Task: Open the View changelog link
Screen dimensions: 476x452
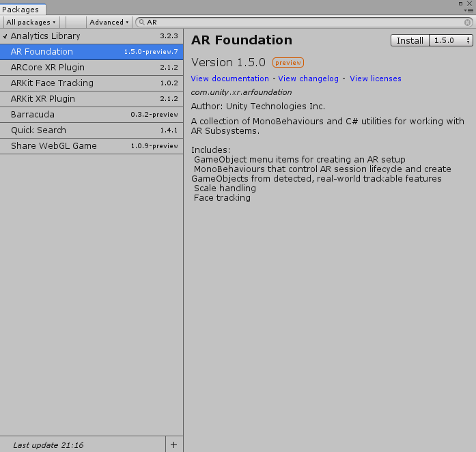Action: tap(308, 79)
